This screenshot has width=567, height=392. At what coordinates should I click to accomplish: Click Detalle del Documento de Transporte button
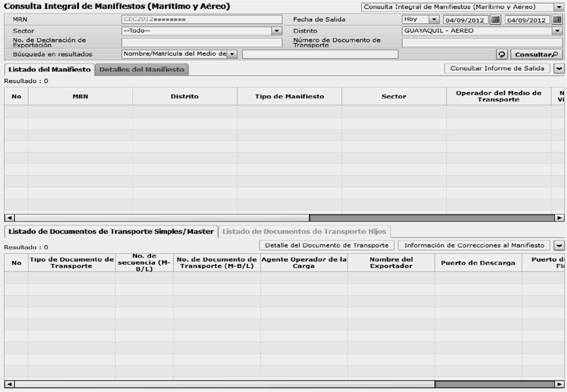pos(327,246)
